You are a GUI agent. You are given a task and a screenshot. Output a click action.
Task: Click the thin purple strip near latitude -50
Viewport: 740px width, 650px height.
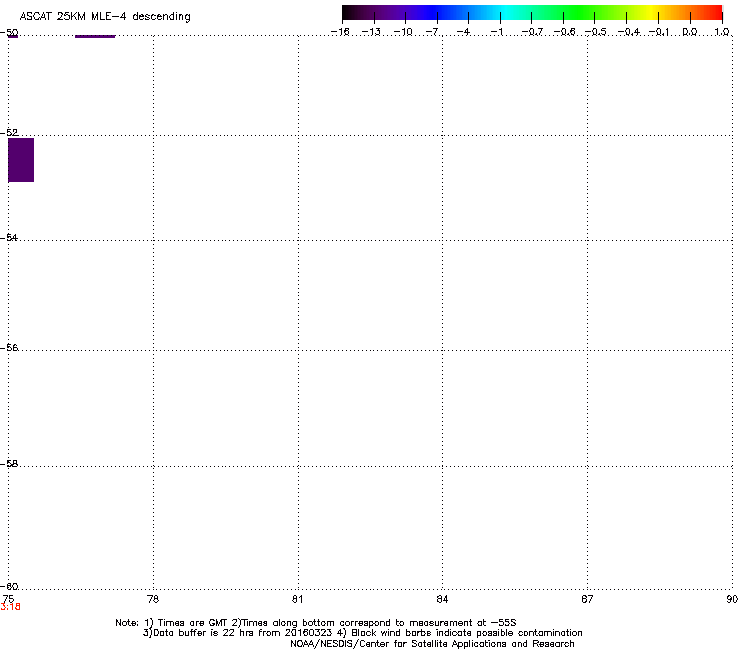pos(95,36)
